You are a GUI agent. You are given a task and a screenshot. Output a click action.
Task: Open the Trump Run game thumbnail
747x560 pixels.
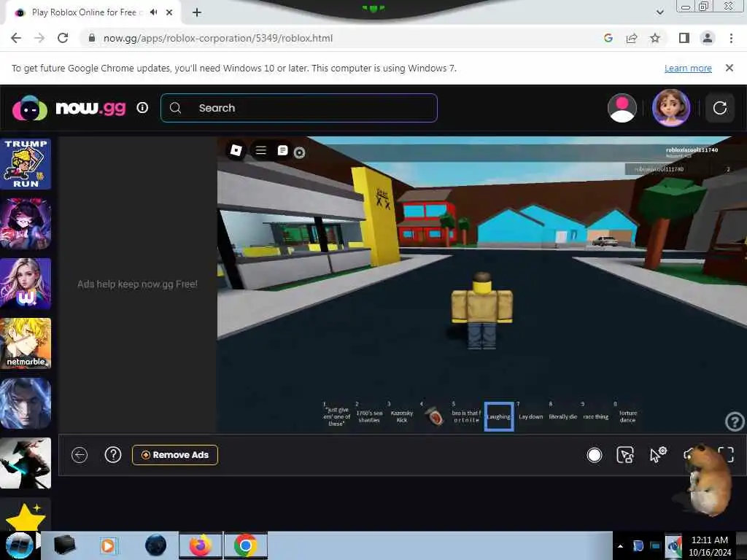click(x=26, y=164)
